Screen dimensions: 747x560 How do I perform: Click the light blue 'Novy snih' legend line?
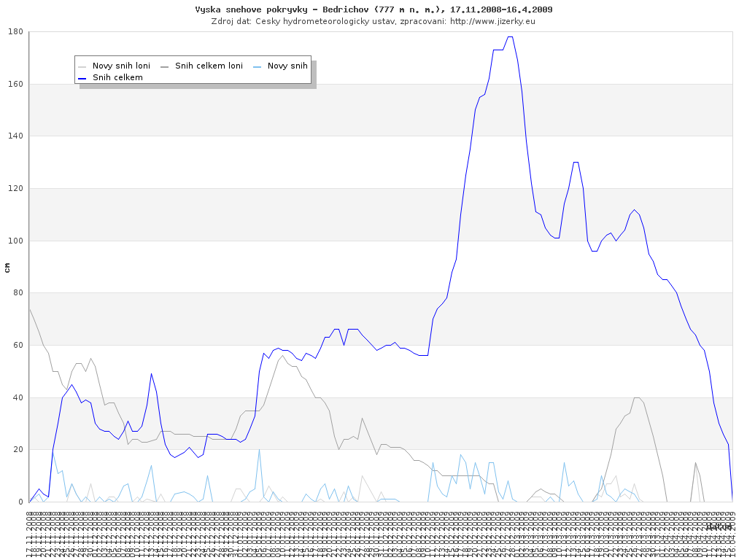[x=258, y=66]
